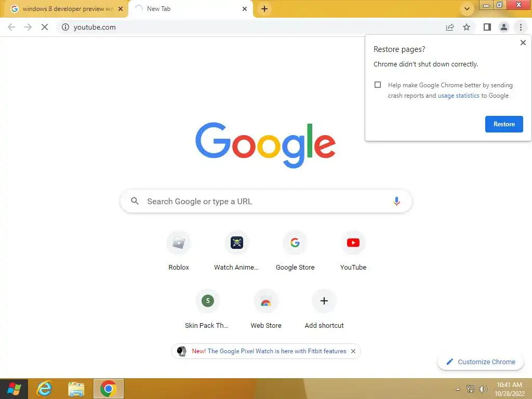This screenshot has width=532, height=399.
Task: Share this page icon in address bar
Action: pos(450,27)
